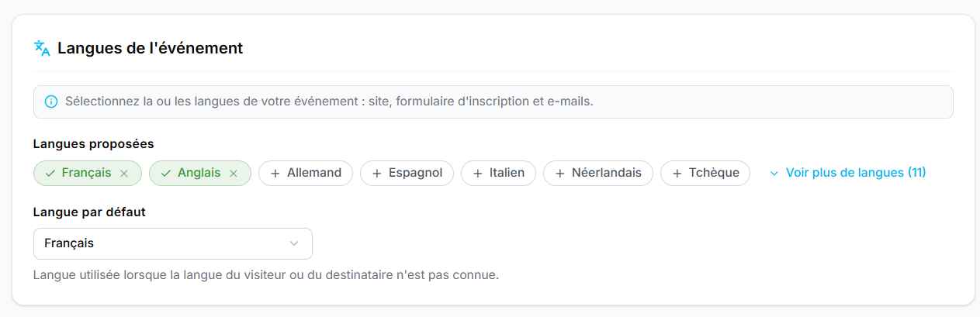
Task: Click the translate icon beside the section title
Action: (42, 48)
